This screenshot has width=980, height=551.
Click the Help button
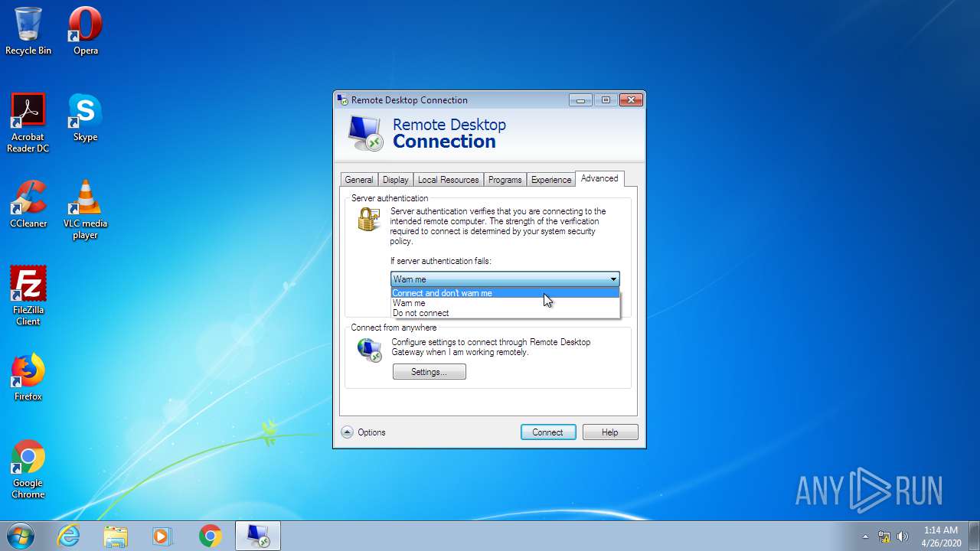point(610,432)
